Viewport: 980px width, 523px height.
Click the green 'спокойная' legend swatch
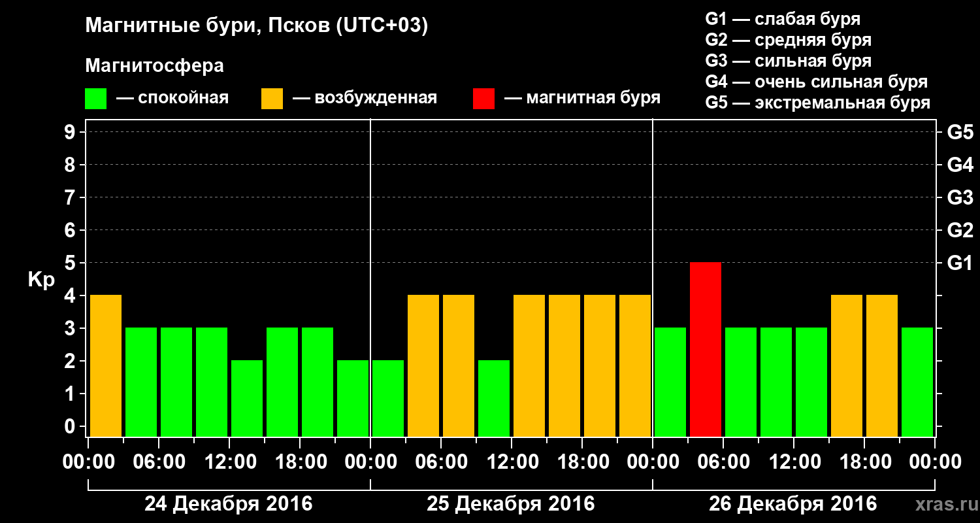[95, 99]
